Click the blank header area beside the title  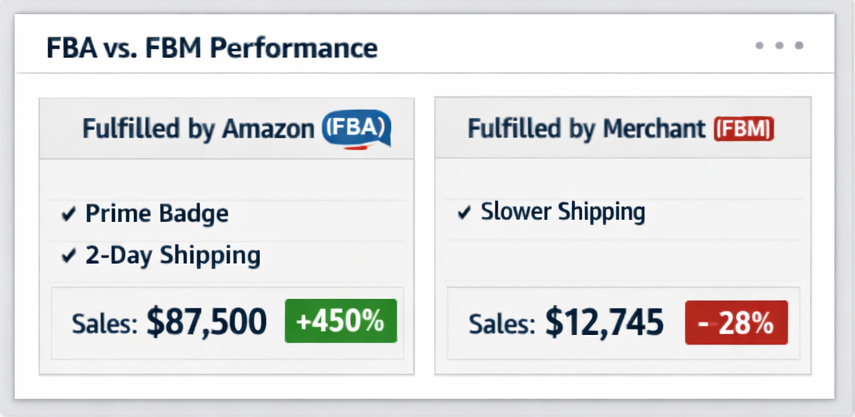click(x=560, y=47)
